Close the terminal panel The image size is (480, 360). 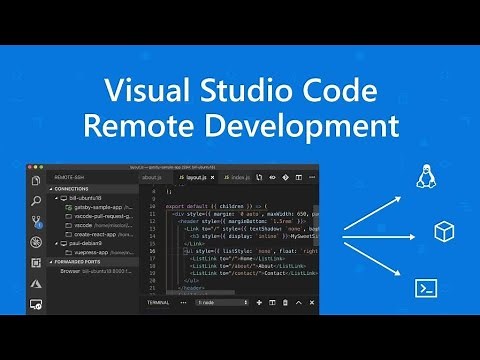[312, 303]
